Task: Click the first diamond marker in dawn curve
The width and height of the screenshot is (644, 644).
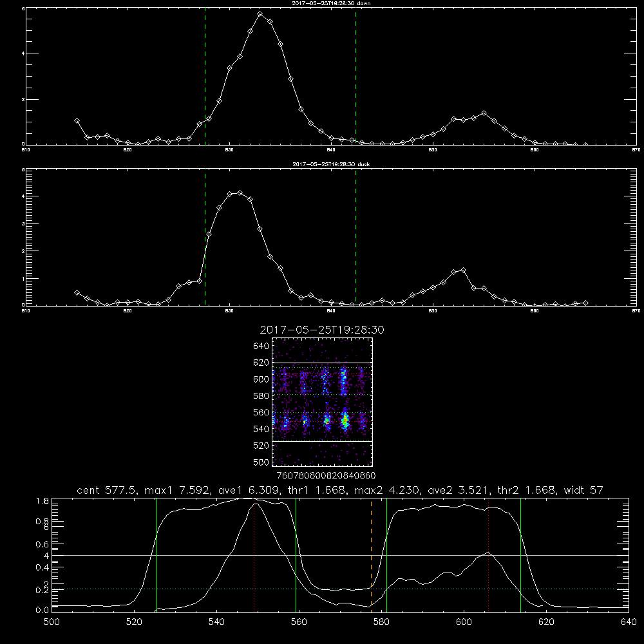Action: (x=77, y=121)
